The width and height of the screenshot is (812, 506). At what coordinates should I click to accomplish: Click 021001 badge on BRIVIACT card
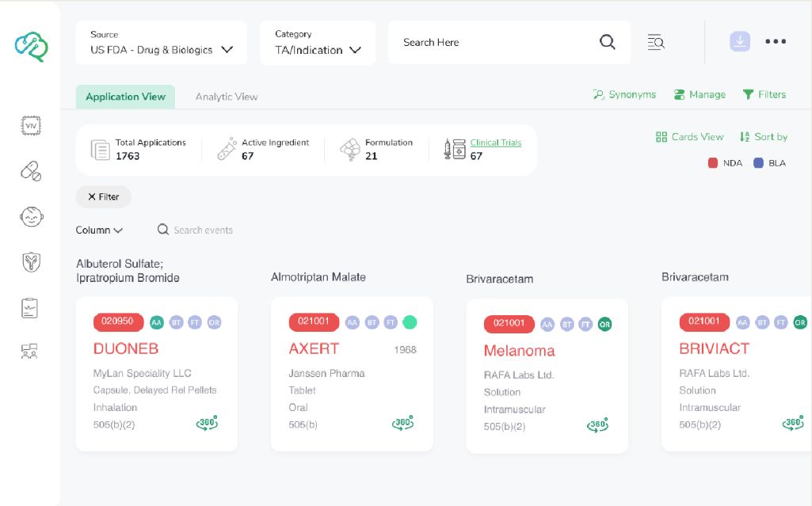(703, 321)
